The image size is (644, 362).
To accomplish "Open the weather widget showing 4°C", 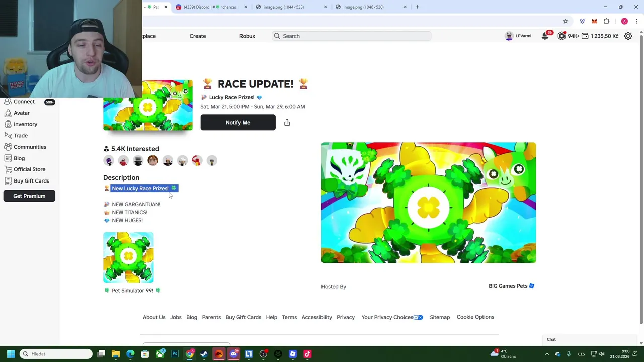I will tap(505, 354).
